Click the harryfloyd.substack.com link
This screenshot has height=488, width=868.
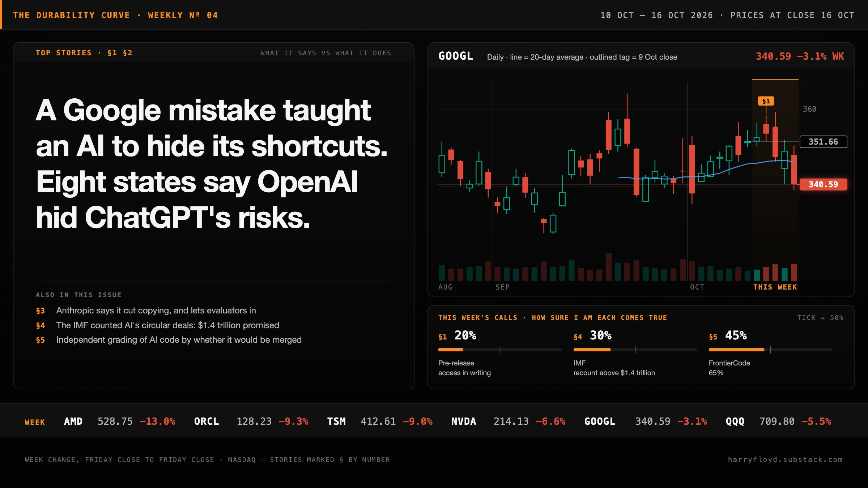[785, 459]
